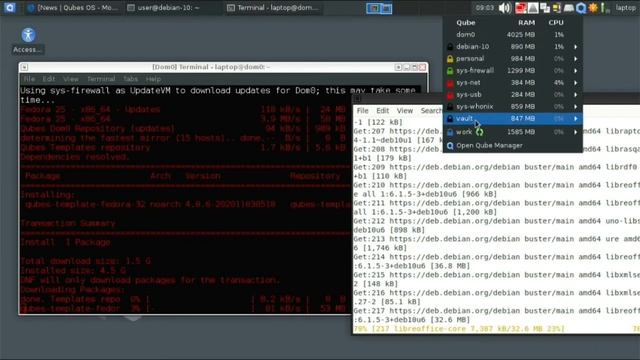
Task: Open the network connections tray icon
Action: 544,8
